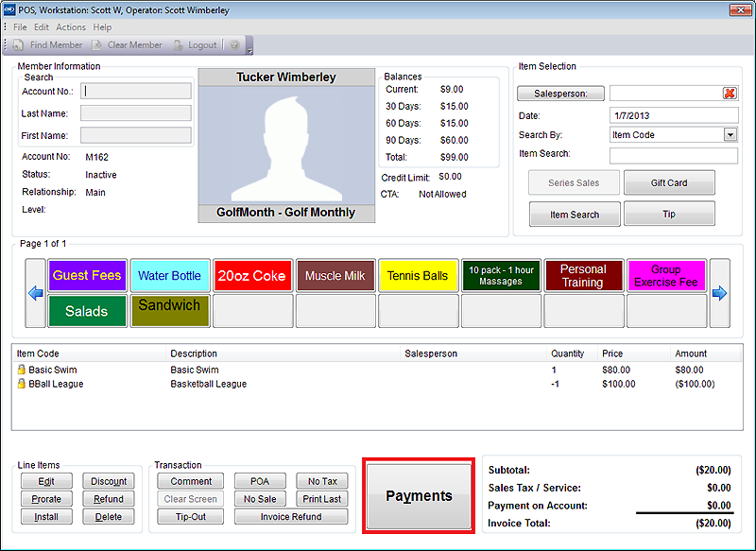756x551 pixels.
Task: Click the Logout toolbar icon
Action: [x=178, y=44]
